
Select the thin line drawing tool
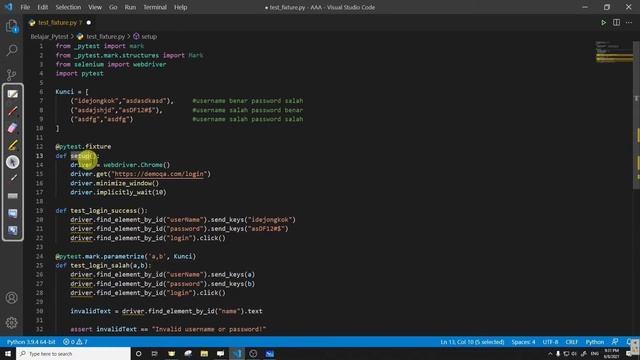click(x=13, y=178)
